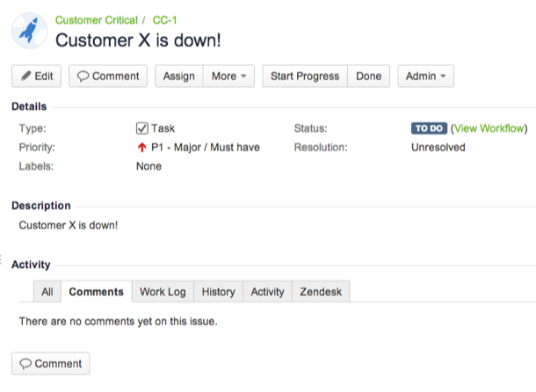Open the Customer Critical project link
536x392 pixels.
tap(97, 19)
